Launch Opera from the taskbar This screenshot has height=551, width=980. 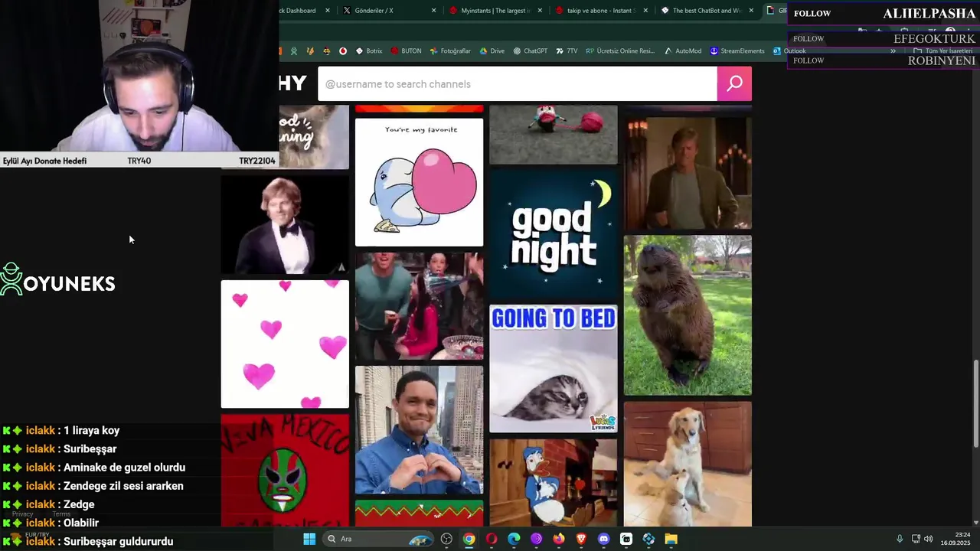(492, 539)
